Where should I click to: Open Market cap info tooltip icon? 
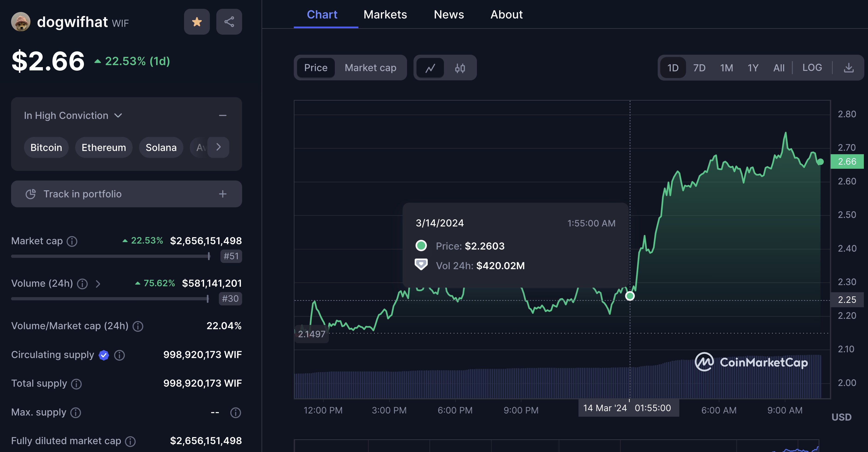click(x=72, y=241)
